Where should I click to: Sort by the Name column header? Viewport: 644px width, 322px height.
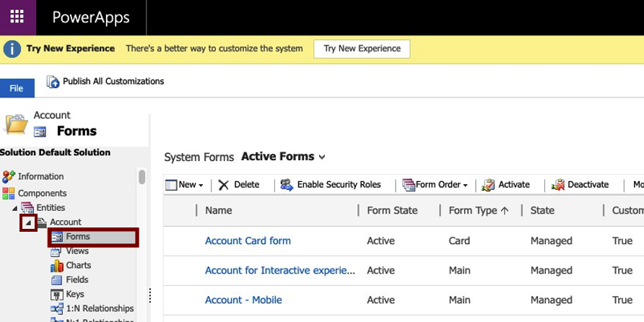[x=219, y=210]
